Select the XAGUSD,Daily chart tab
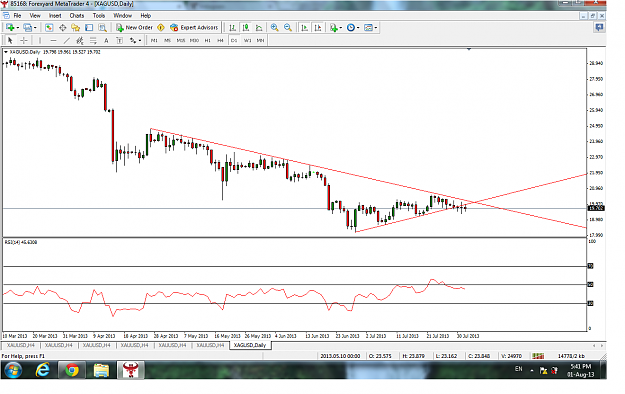This screenshot has width=625, height=394. pos(250,345)
